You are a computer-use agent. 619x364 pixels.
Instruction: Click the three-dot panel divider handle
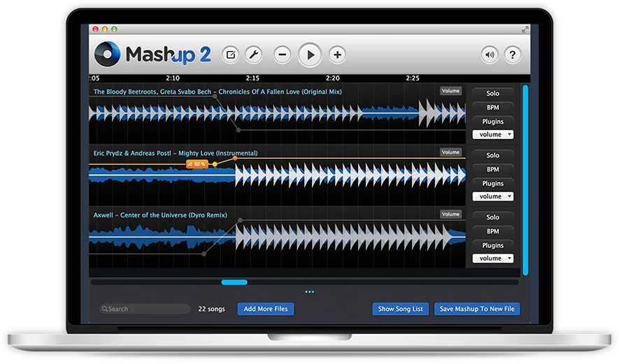coord(309,292)
